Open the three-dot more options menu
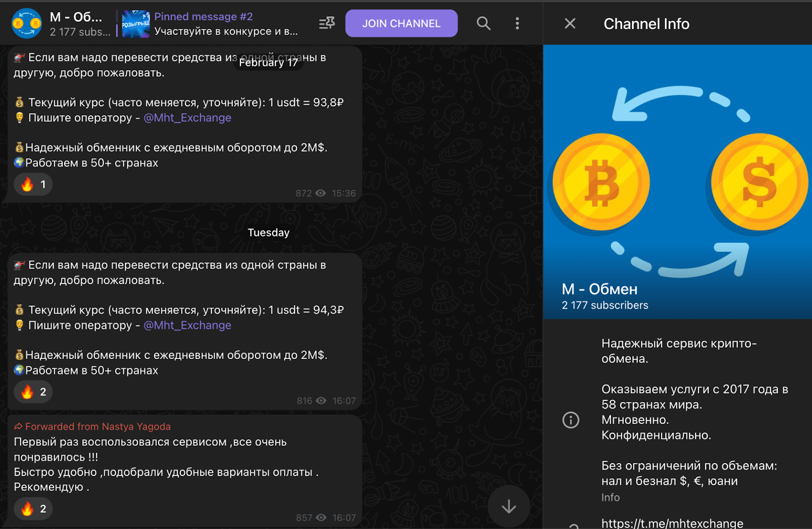 coord(517,23)
